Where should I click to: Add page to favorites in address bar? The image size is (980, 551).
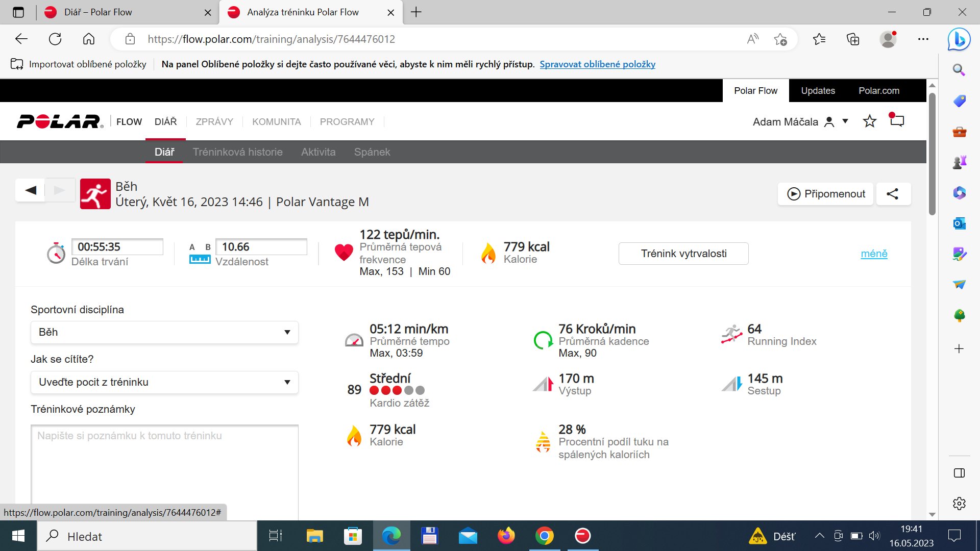click(780, 39)
